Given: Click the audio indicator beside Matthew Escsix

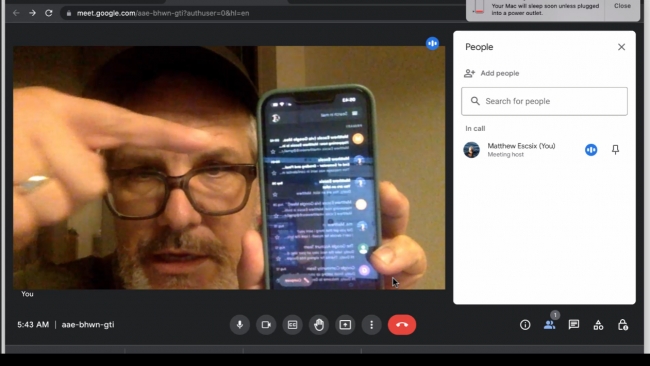Looking at the screenshot, I should [591, 150].
